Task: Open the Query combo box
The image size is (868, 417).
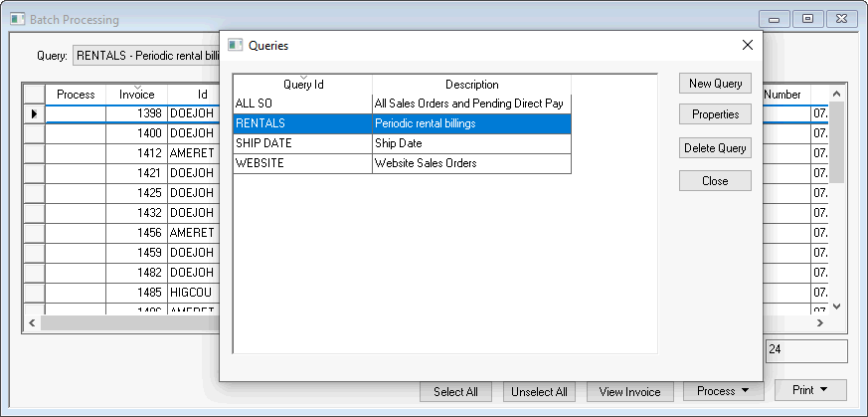Action: (146, 56)
